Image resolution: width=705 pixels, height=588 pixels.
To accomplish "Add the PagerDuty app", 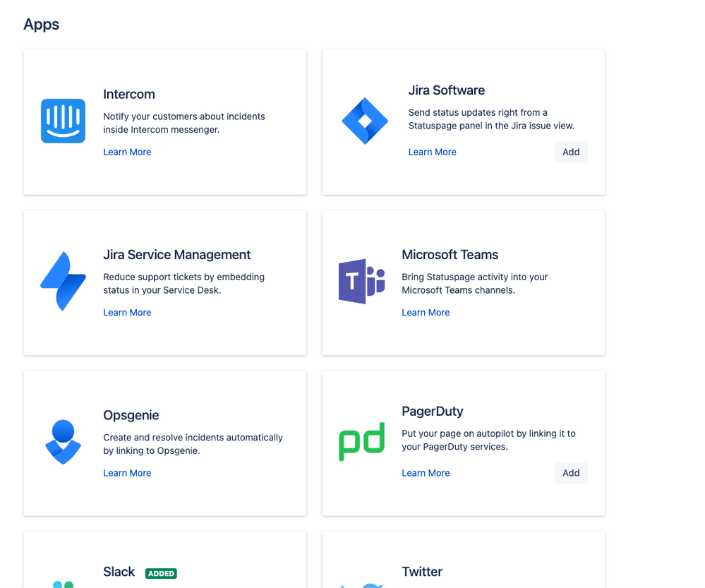I will [x=571, y=473].
